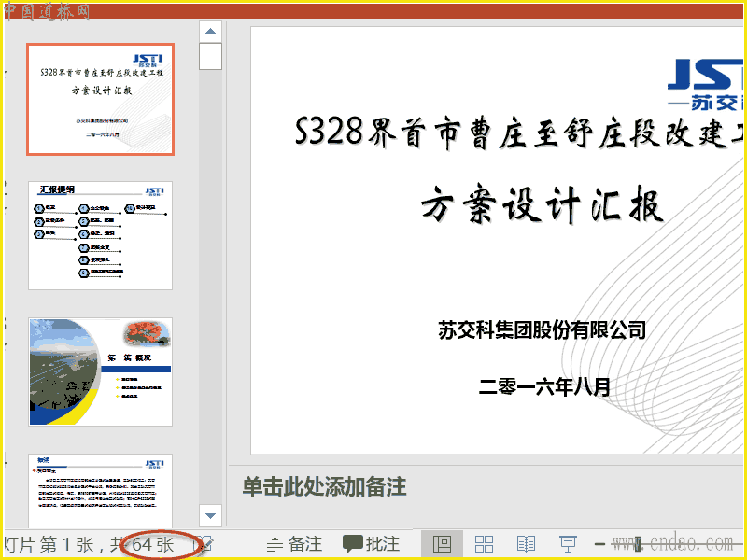Viewport: 747px width, 560px height.
Task: Click the thumbnail pane scroll up arrow
Action: [x=211, y=31]
